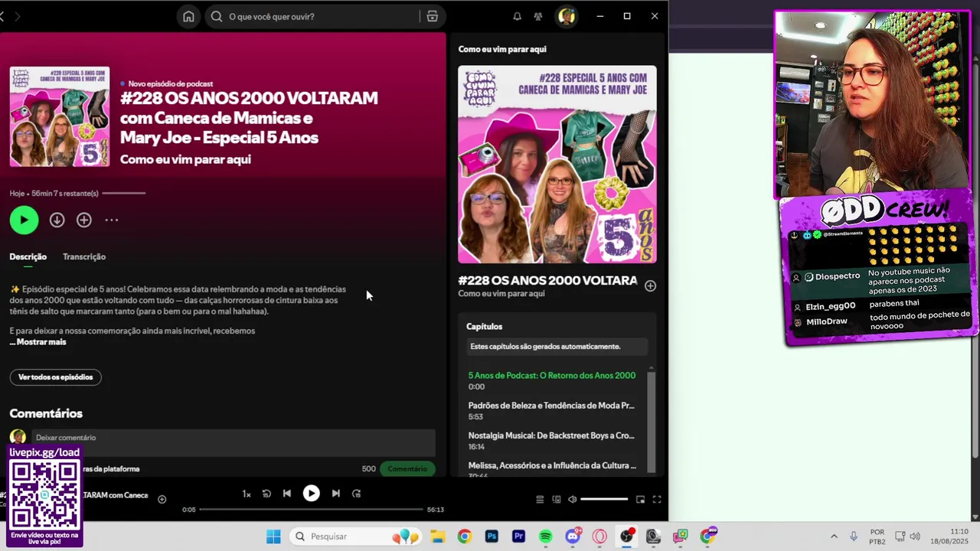
Task: Add episode to library with plus icon
Action: click(83, 220)
